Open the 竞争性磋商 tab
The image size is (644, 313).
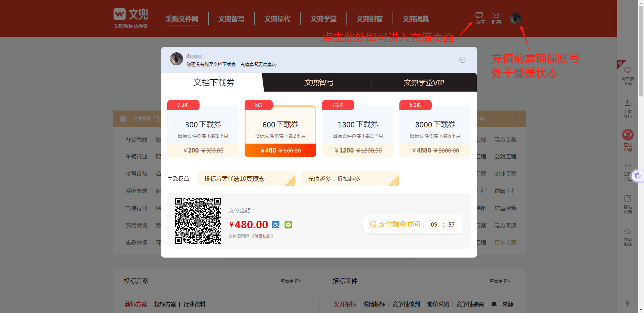[x=470, y=304]
